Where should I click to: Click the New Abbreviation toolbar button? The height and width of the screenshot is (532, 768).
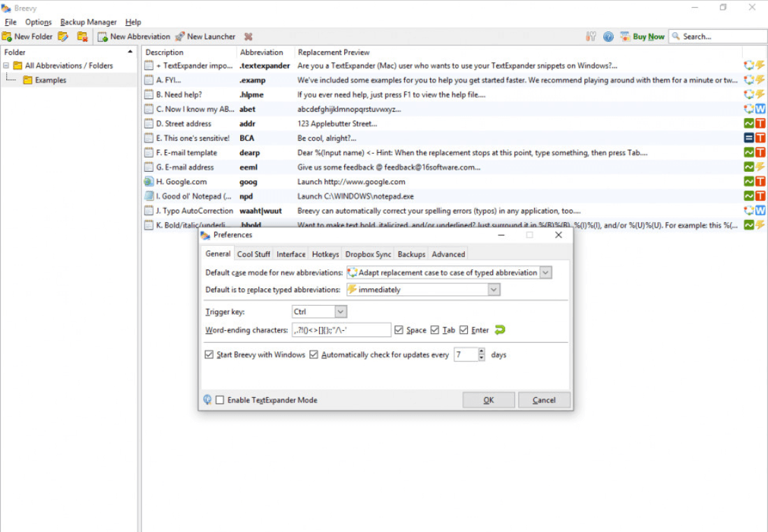point(133,36)
